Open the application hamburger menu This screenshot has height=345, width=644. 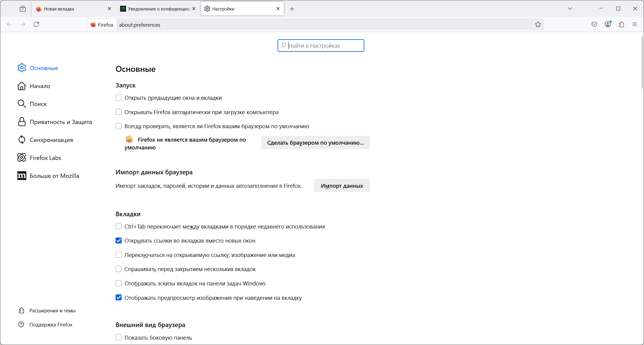point(635,24)
